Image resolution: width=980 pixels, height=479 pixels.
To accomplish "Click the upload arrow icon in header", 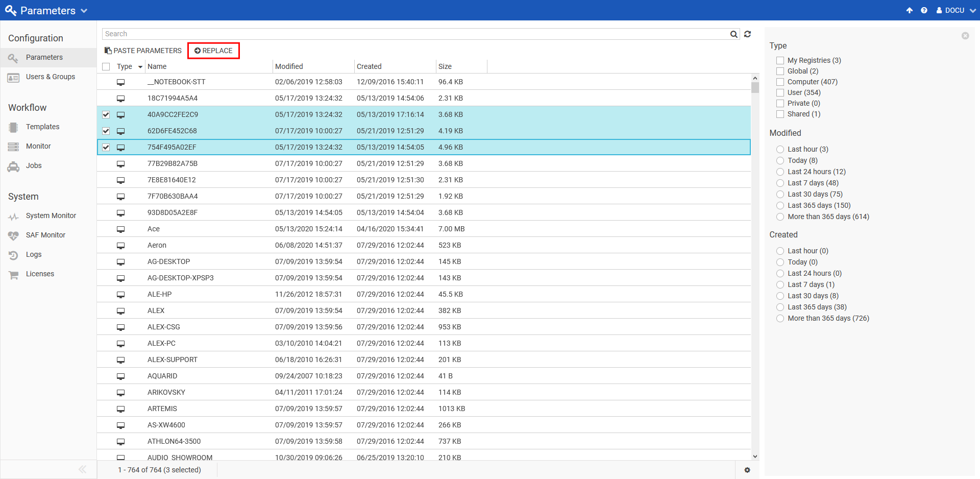I will click(x=910, y=10).
